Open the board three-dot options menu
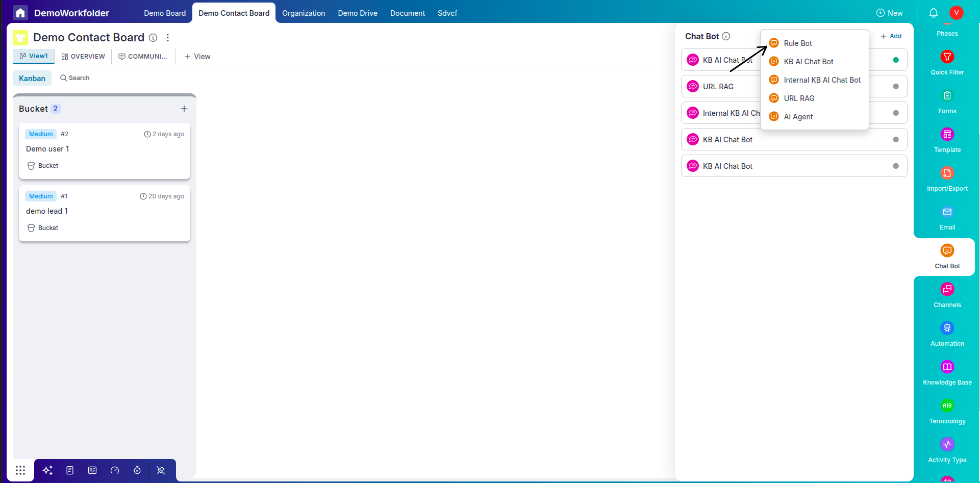This screenshot has width=980, height=483. [168, 38]
